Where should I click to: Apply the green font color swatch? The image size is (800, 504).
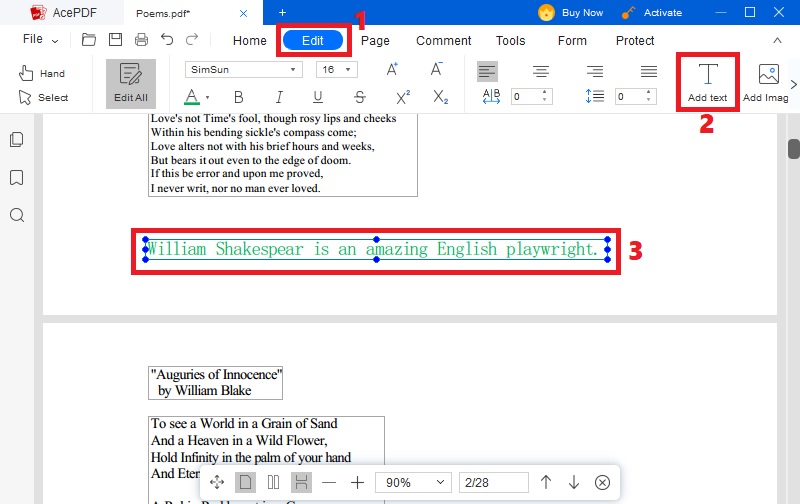(x=192, y=96)
